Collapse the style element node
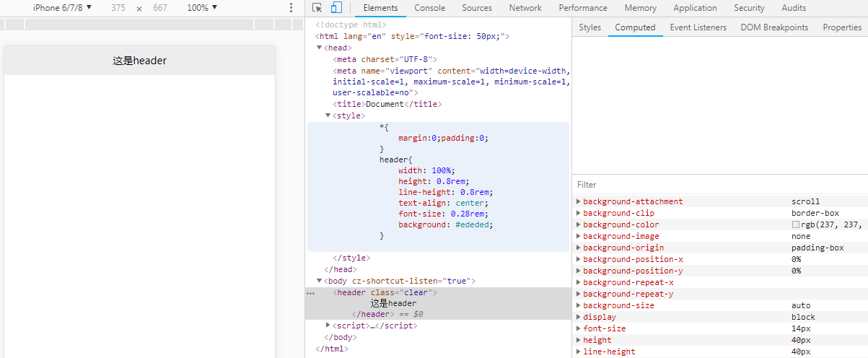The image size is (868, 358). [328, 115]
